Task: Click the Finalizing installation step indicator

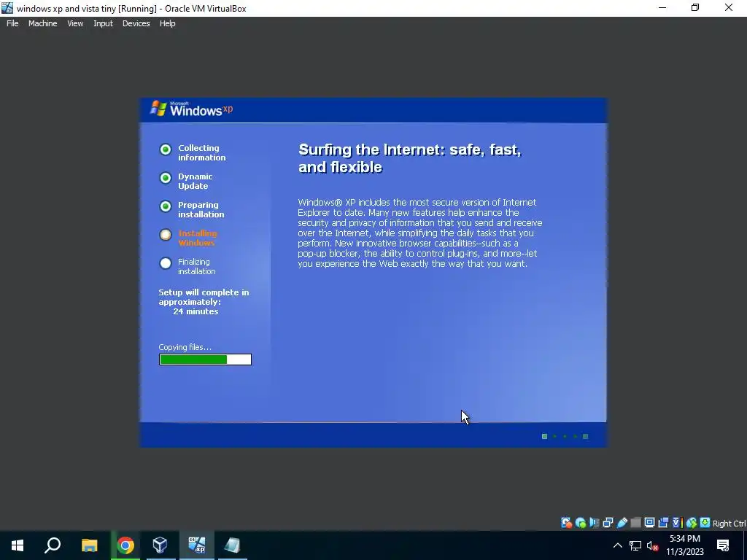Action: pyautogui.click(x=166, y=263)
